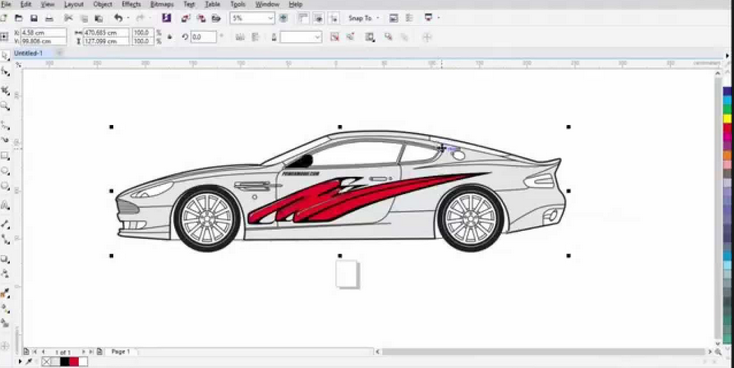
Task: Save the document with floppy icon
Action: pyautogui.click(x=34, y=18)
